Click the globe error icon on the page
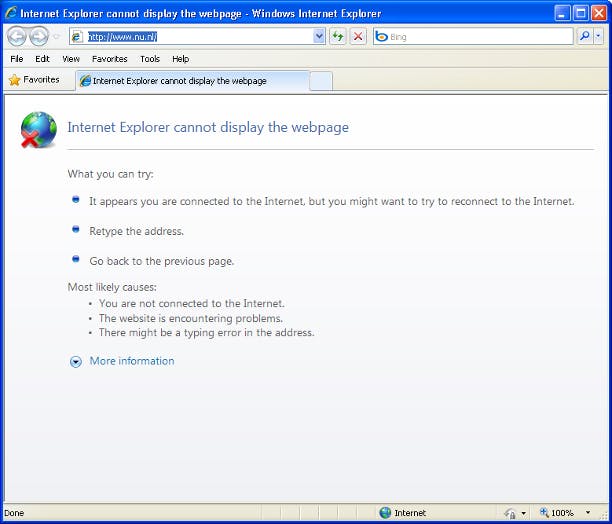Screen dimensions: 612x524 coord(39,130)
